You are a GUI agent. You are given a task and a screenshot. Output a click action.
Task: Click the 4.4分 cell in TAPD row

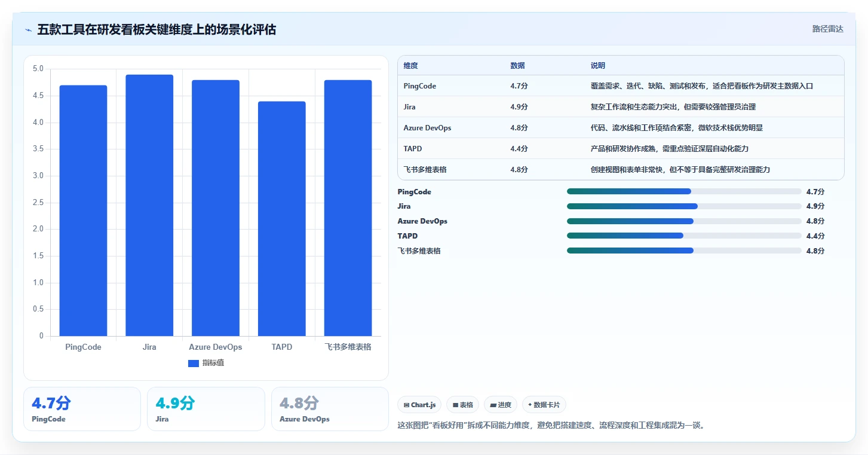(519, 148)
